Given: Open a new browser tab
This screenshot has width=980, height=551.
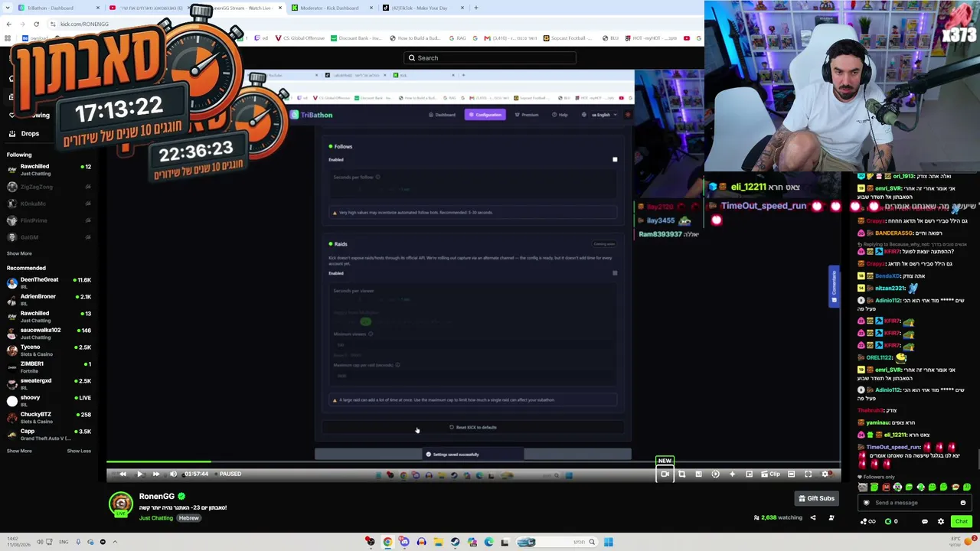Looking at the screenshot, I should click(476, 8).
